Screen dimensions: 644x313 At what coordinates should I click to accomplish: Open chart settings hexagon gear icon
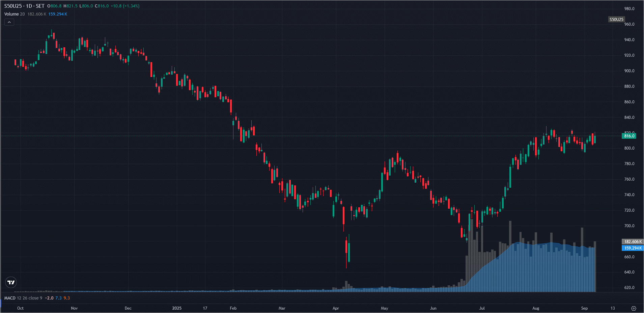pyautogui.click(x=634, y=308)
